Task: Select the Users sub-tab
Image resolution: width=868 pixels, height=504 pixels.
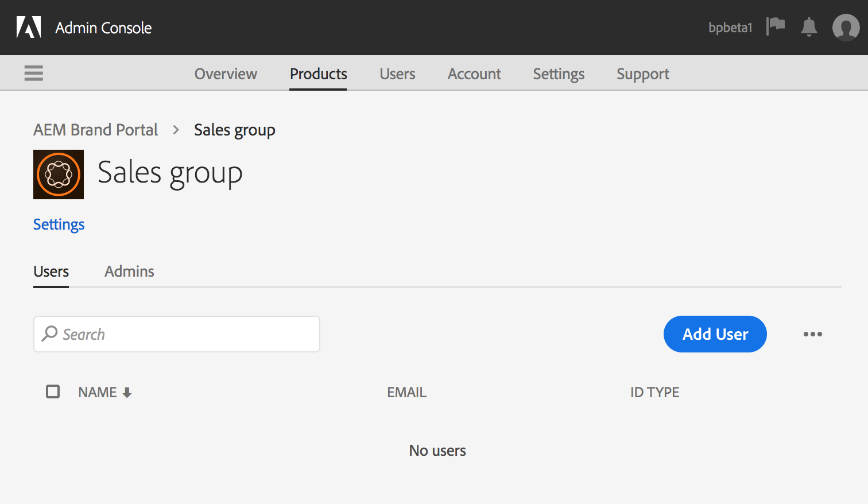Action: 51,271
